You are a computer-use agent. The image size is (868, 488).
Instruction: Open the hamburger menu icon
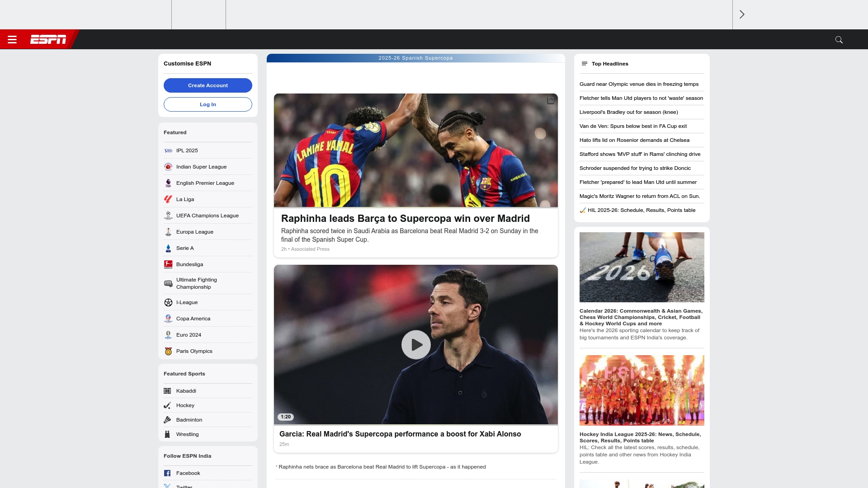coord(12,40)
